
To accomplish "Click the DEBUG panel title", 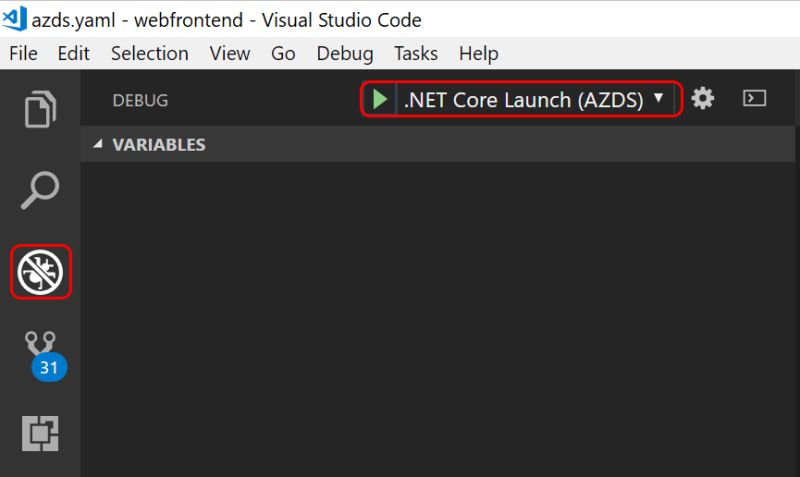I will [x=140, y=100].
